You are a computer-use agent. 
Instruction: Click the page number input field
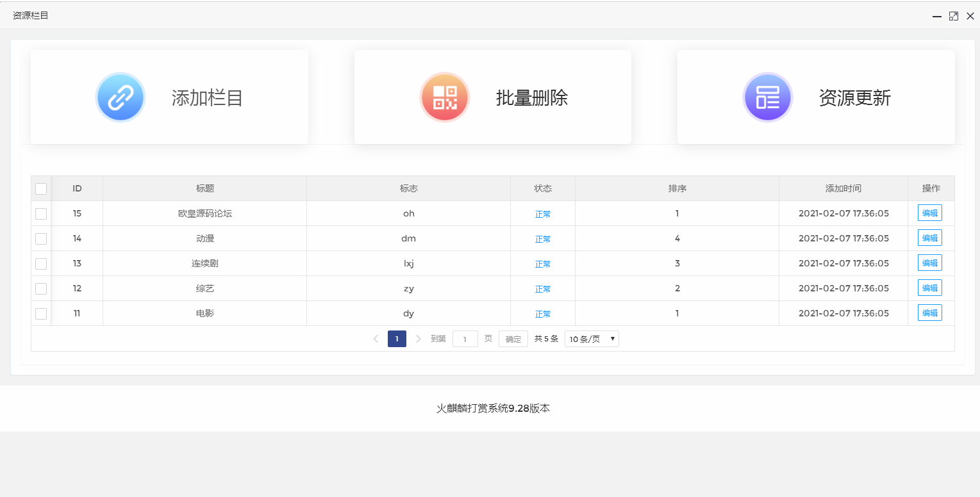(465, 339)
